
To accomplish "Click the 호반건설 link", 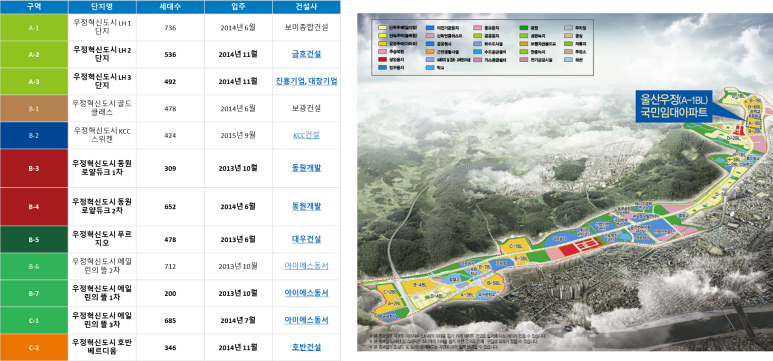I will [x=306, y=347].
